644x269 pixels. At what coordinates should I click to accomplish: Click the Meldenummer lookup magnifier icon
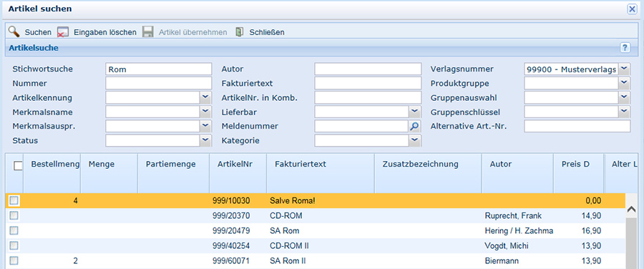tap(414, 126)
